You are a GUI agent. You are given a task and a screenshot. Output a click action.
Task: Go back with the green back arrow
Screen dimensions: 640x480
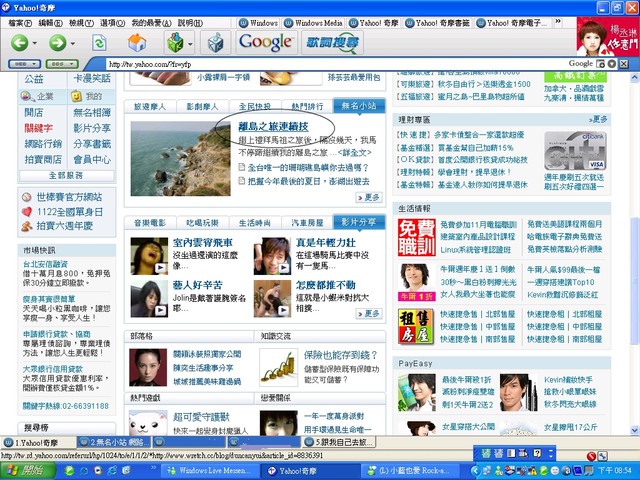tap(19, 42)
